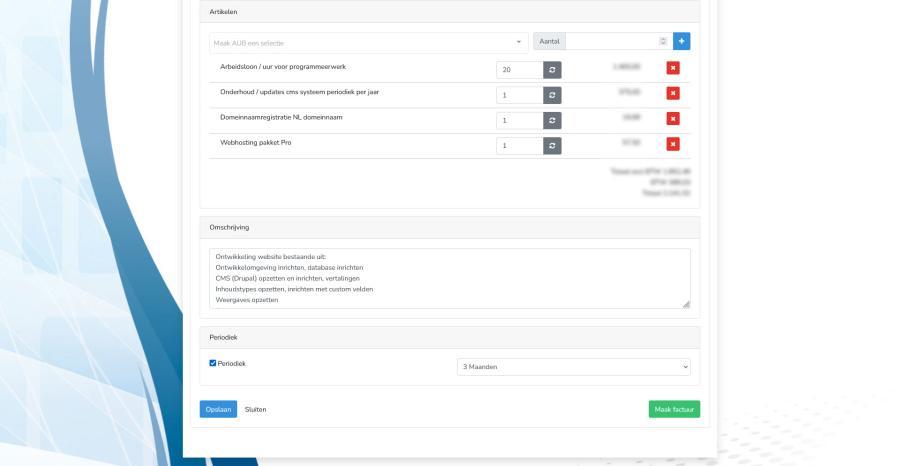Expand the 3 Maanden period dropdown

573,367
